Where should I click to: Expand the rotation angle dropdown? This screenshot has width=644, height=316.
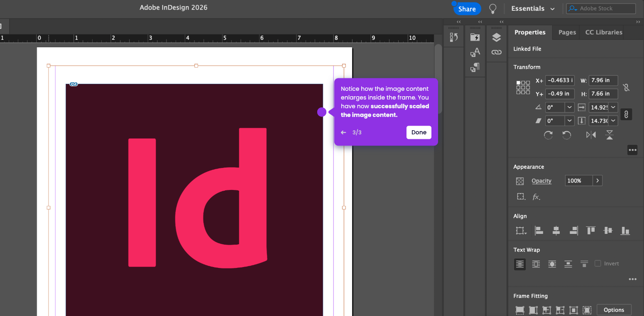[569, 107]
